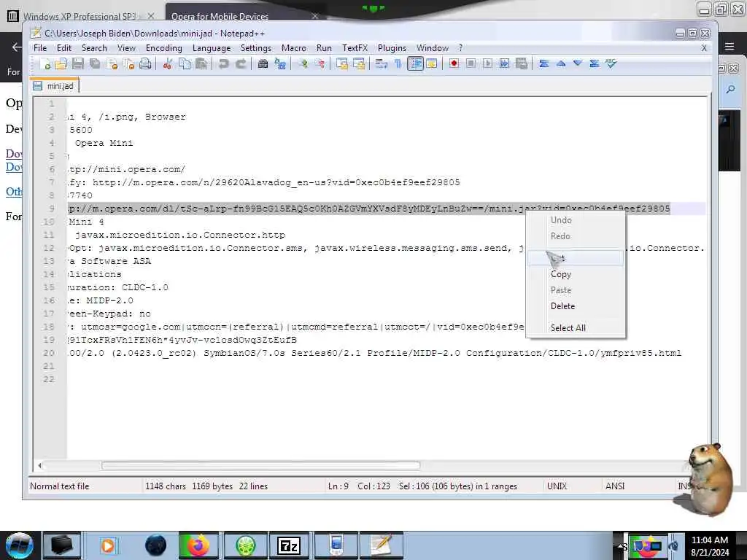Click the 'Normal text file' status bar field
The width and height of the screenshot is (747, 560).
coord(60,486)
